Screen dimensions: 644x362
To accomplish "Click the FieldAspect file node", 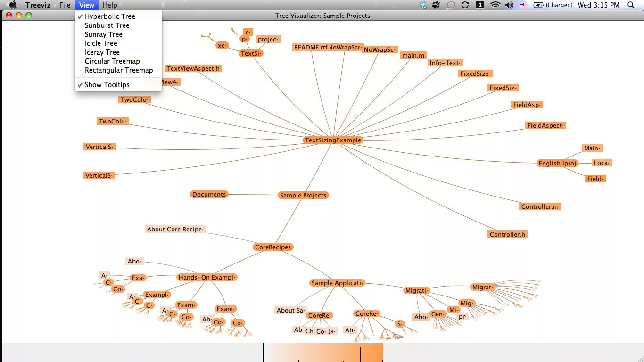I will click(x=545, y=125).
